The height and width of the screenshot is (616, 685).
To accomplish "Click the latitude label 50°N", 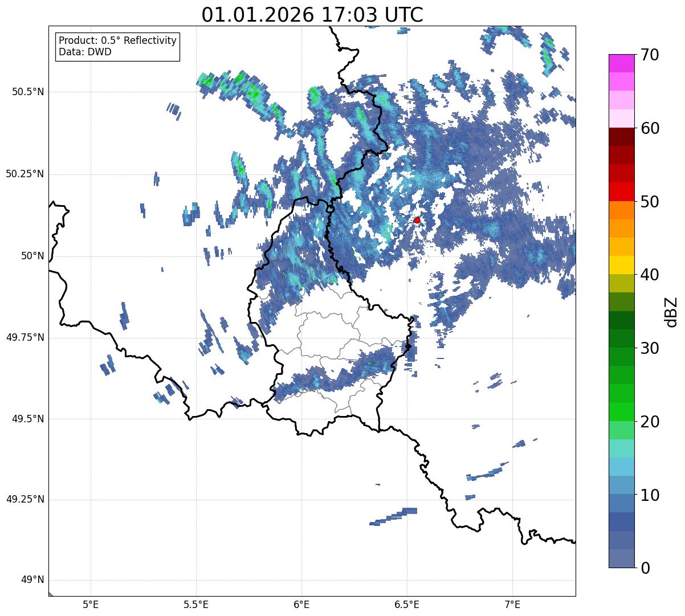I will [32, 256].
